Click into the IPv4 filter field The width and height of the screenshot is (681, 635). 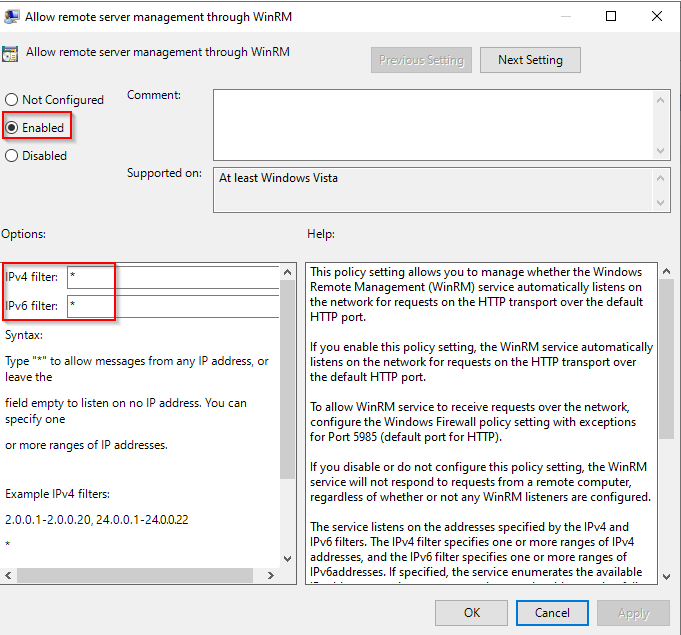click(172, 277)
